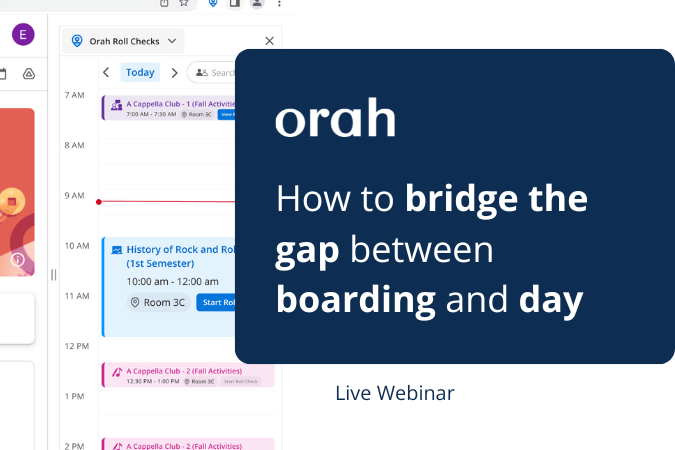
Task: Close the Orah Roll Checks panel
Action: point(269,41)
